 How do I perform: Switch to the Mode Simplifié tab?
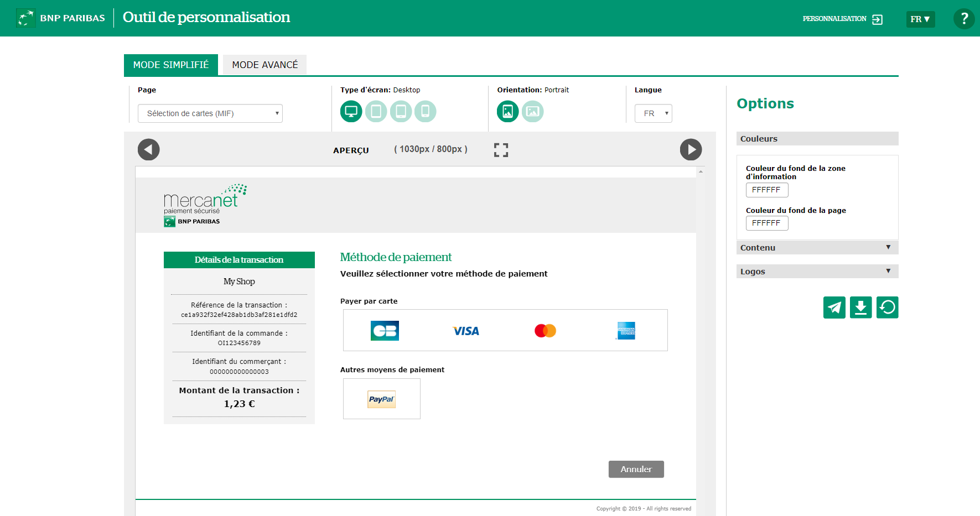tap(171, 65)
